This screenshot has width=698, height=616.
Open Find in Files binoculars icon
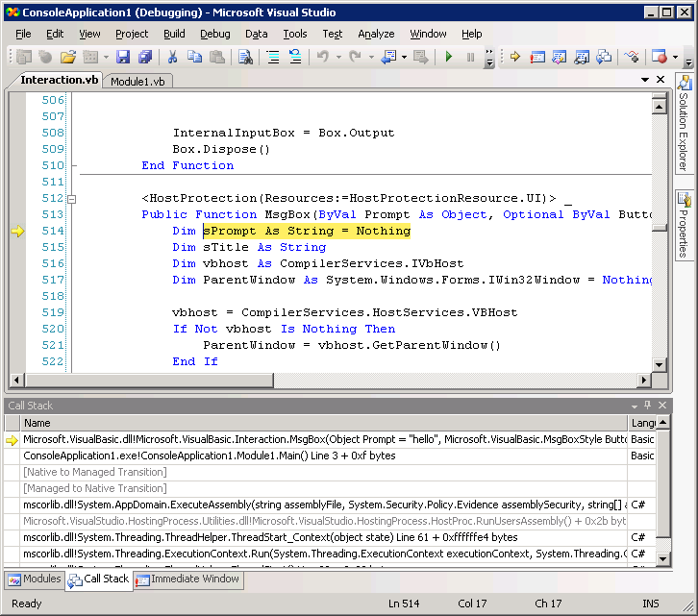click(x=245, y=57)
